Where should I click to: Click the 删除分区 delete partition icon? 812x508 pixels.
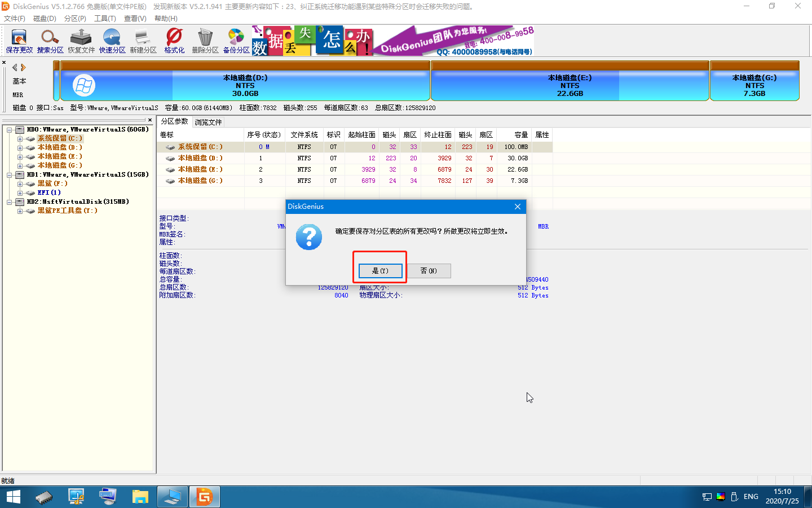205,41
